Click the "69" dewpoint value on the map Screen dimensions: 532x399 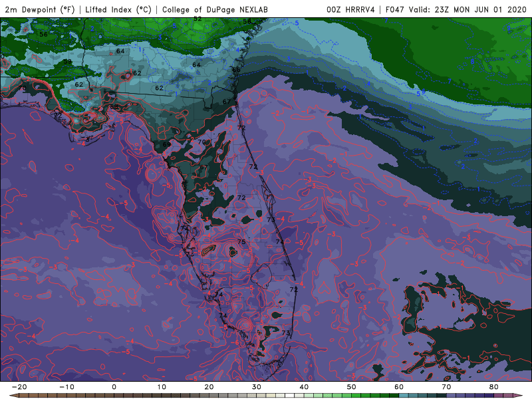(167, 144)
